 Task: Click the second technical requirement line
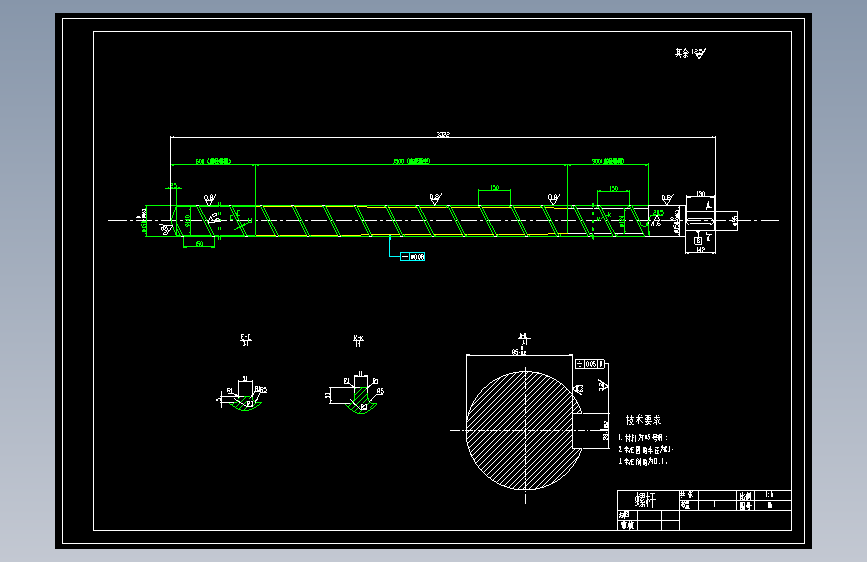(645, 450)
